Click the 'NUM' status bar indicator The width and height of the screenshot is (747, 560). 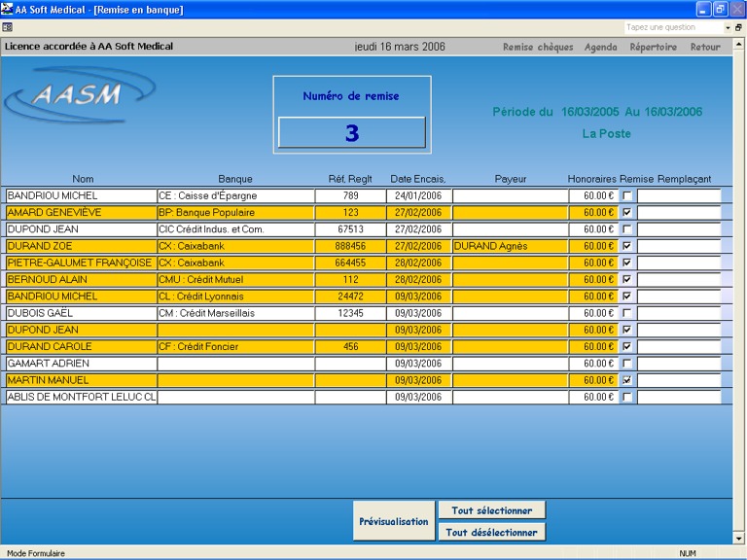pos(688,553)
